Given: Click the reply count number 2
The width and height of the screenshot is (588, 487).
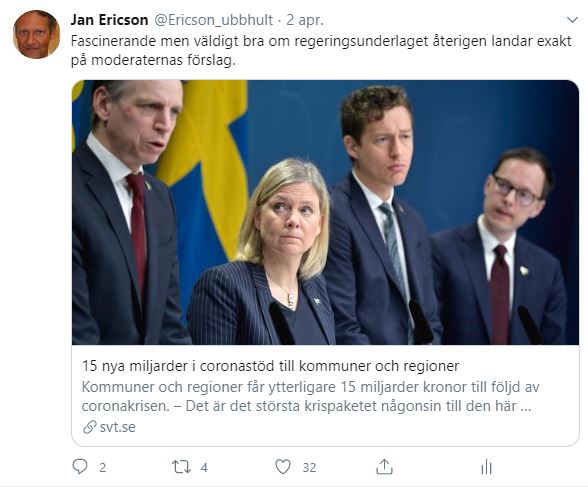Looking at the screenshot, I should (x=102, y=468).
